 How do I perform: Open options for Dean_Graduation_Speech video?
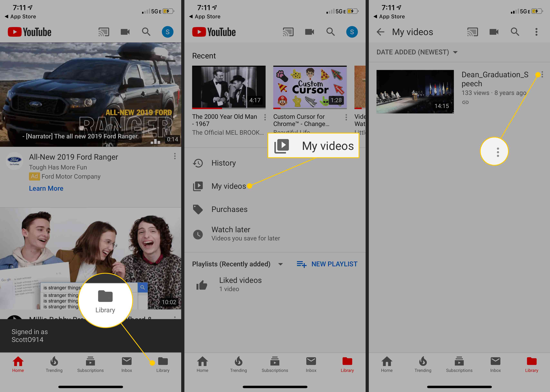pyautogui.click(x=542, y=75)
